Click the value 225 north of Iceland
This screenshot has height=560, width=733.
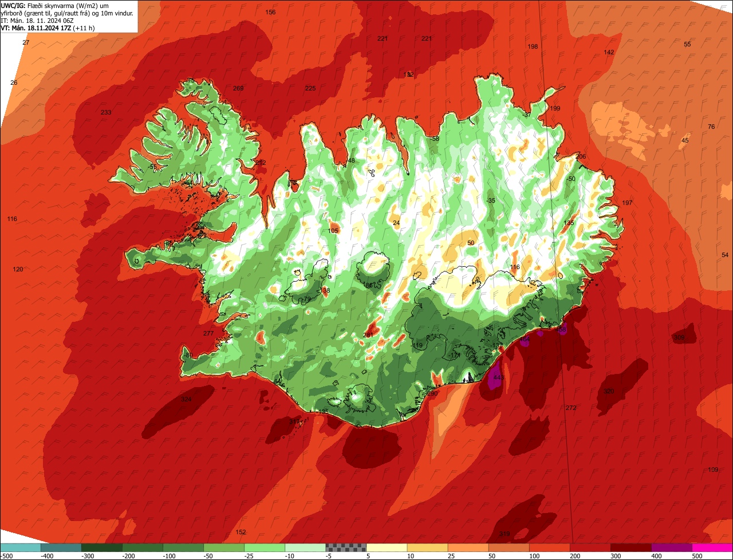[x=310, y=88]
